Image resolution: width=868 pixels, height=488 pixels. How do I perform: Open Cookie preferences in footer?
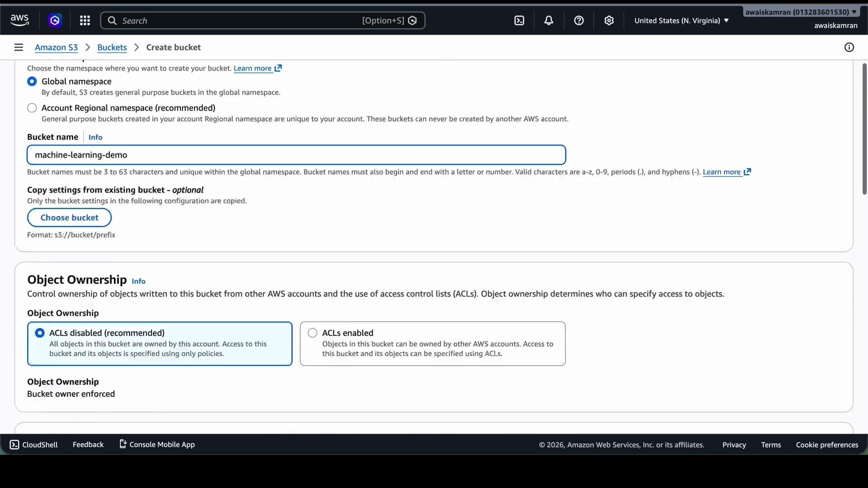point(827,445)
